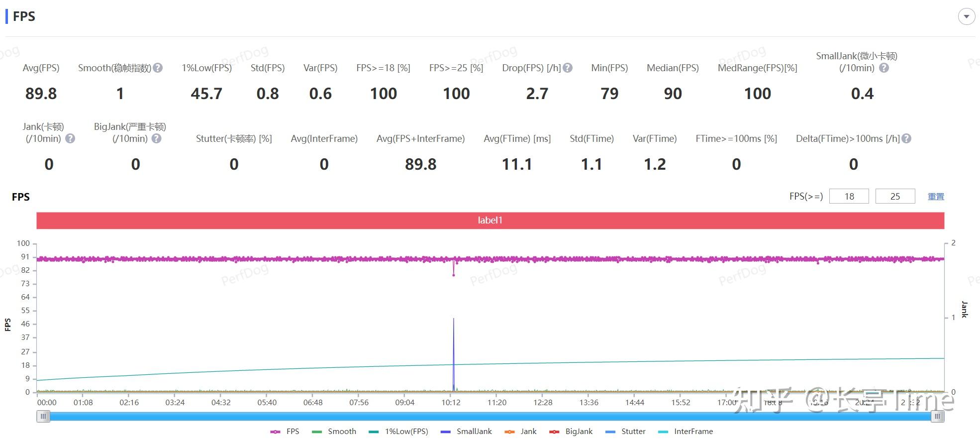Collapse the FPS section with dropdown arrow

tap(966, 16)
